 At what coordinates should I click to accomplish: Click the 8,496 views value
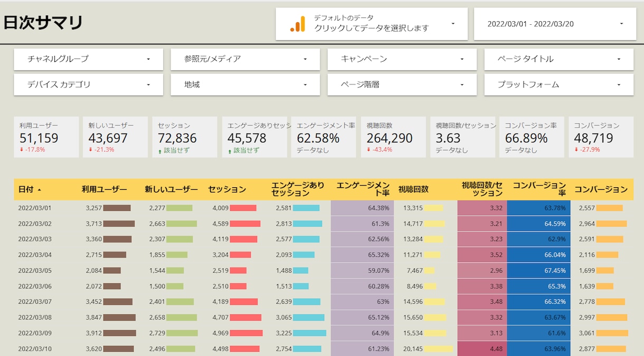(414, 286)
